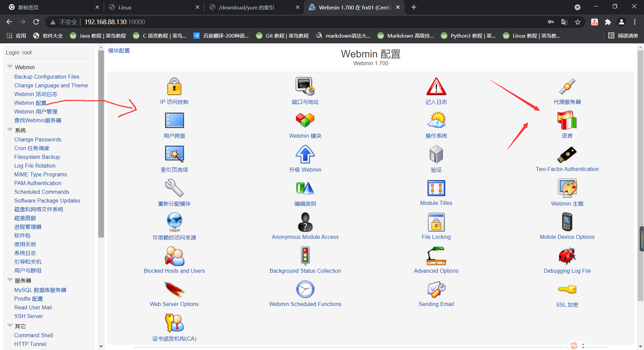
Task: Click the module config (模块配置) link
Action: pos(119,50)
